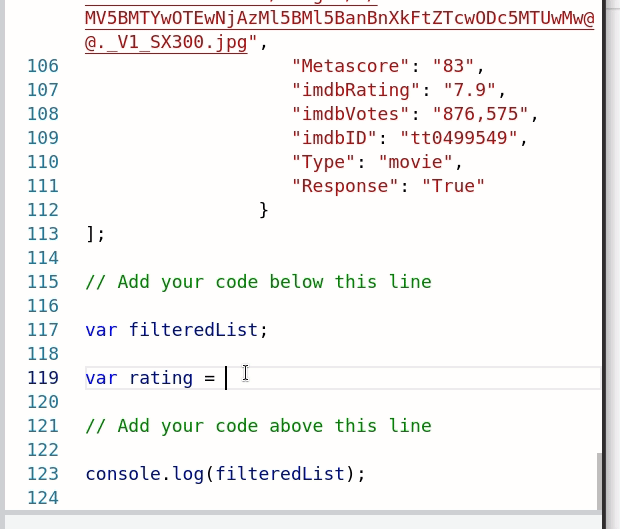The height and width of the screenshot is (529, 620).
Task: Click the "Metascore": "83" line
Action: point(388,66)
